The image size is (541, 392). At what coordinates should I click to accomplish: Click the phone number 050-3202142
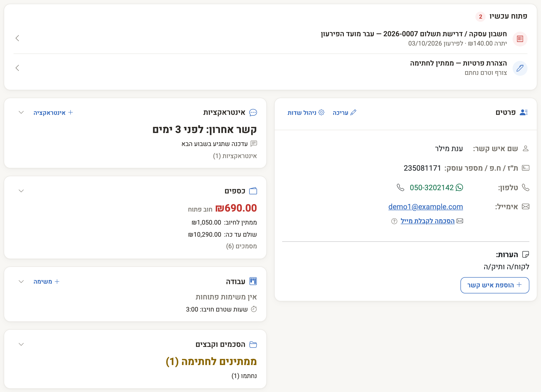point(432,188)
